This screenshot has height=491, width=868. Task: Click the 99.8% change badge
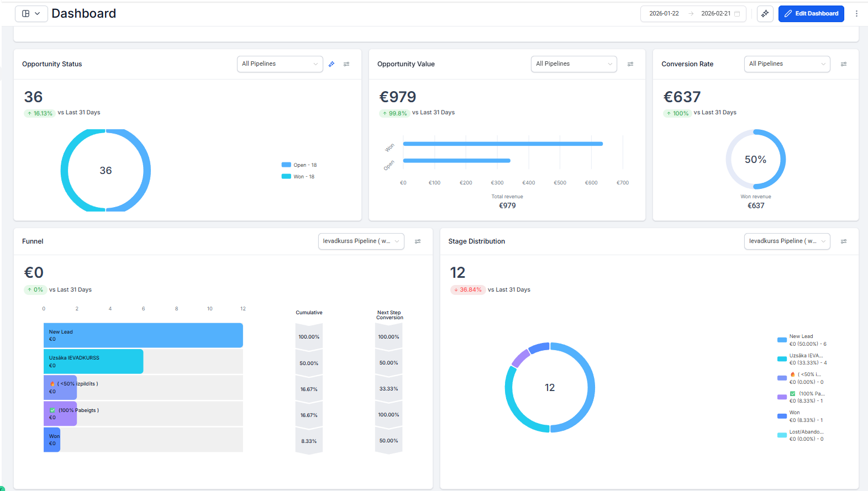(394, 113)
